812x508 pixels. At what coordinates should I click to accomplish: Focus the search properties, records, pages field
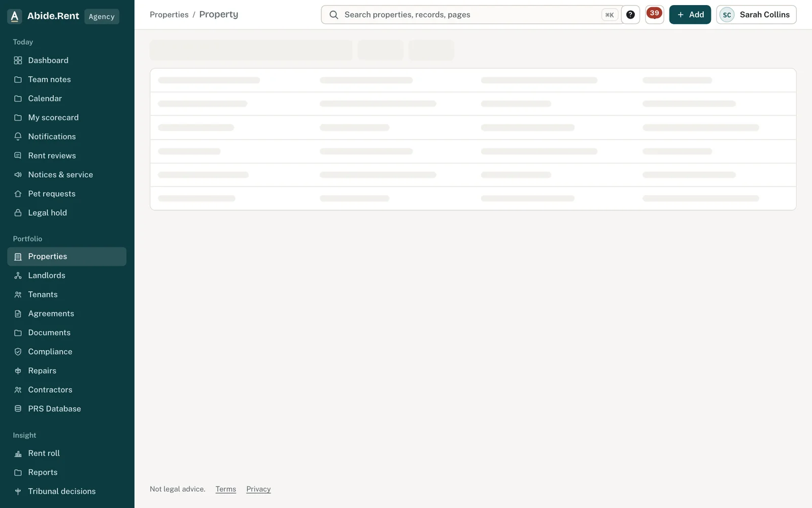pyautogui.click(x=472, y=15)
